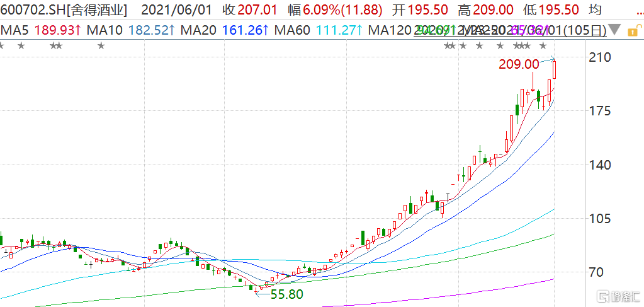Select the MA60 111.27 indicator label
The width and height of the screenshot is (644, 307).
pos(319,30)
